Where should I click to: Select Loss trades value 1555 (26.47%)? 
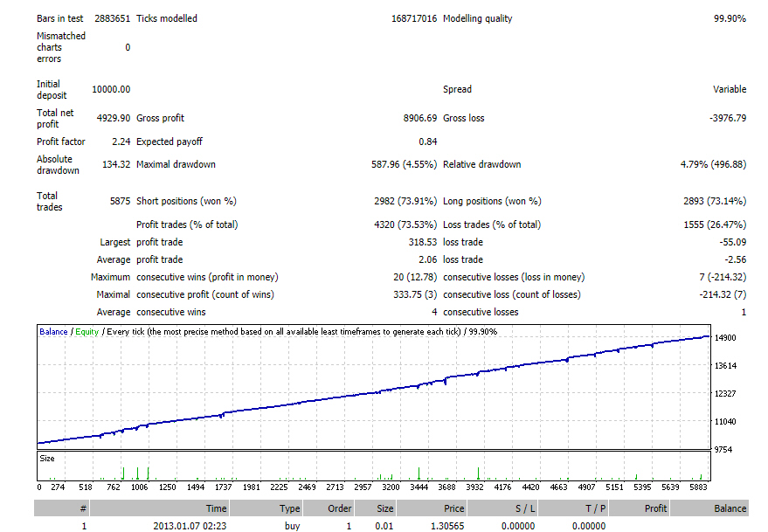[715, 225]
